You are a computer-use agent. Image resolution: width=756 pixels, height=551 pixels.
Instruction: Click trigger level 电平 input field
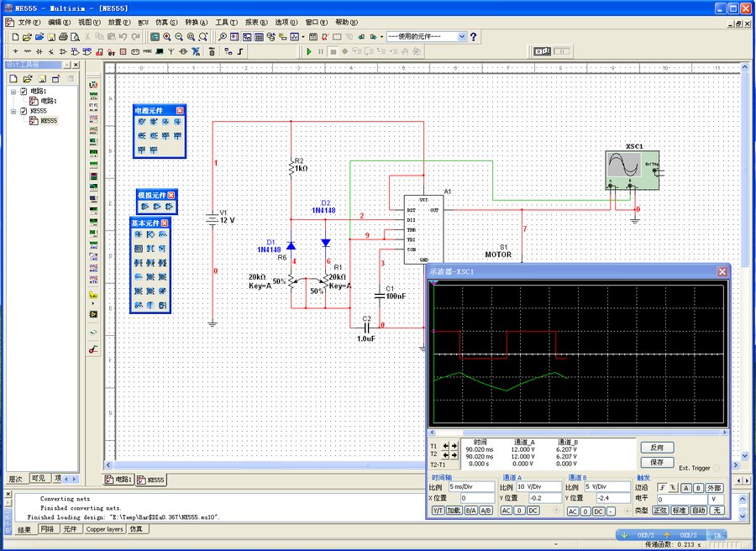(681, 500)
